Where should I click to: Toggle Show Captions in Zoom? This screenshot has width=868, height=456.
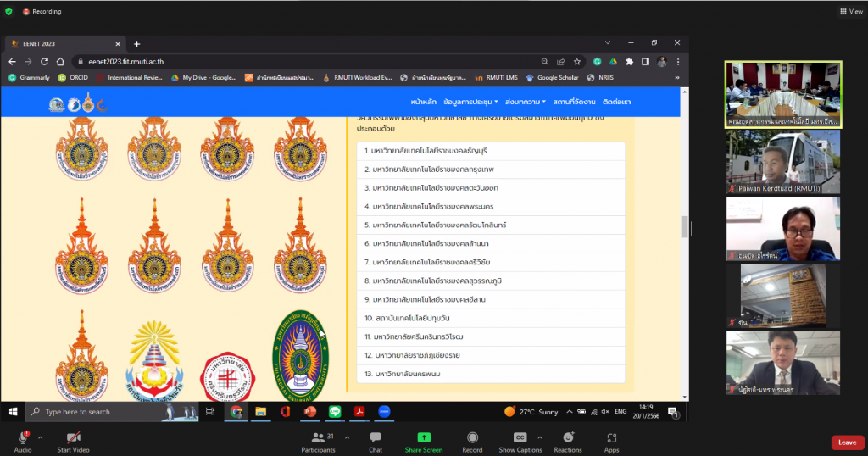point(520,437)
